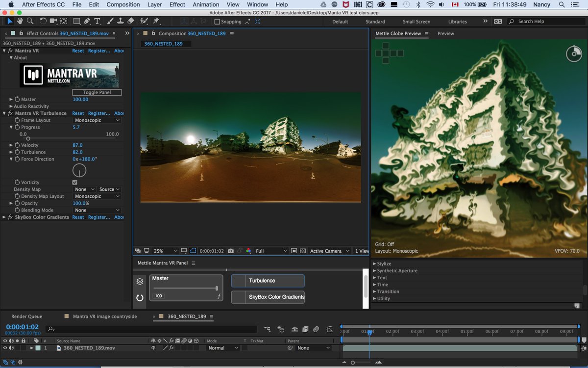Screen dimensions: 588x368
Task: Click the Turbulence button in Mantra panel
Action: click(x=268, y=281)
